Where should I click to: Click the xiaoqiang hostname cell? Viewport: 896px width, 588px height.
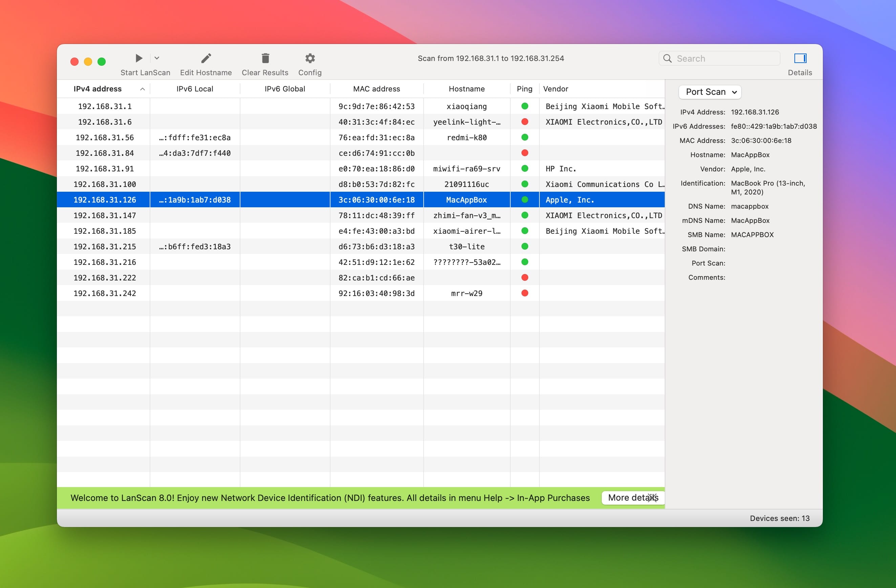[x=466, y=106]
